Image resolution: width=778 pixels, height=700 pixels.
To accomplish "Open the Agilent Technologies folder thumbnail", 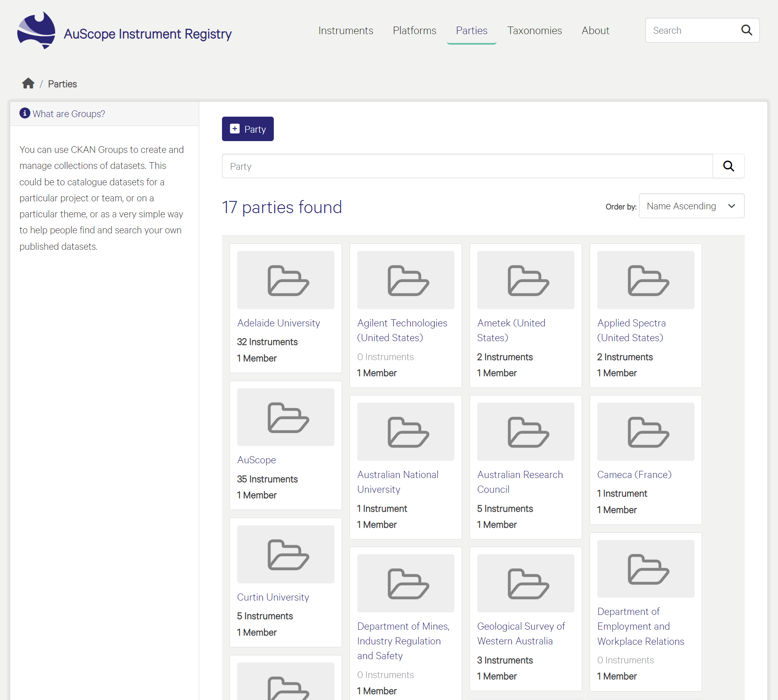I will [x=406, y=280].
